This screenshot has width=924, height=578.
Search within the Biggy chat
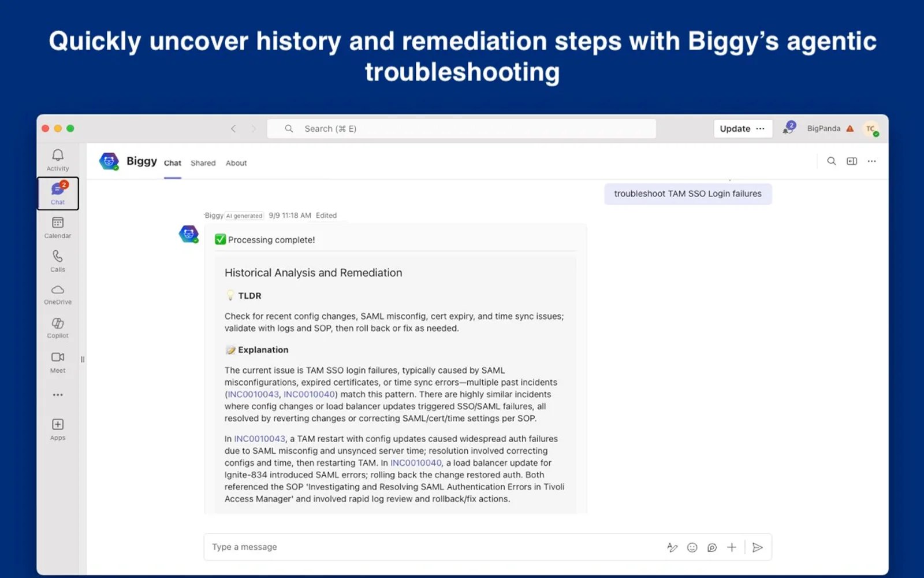pyautogui.click(x=832, y=161)
